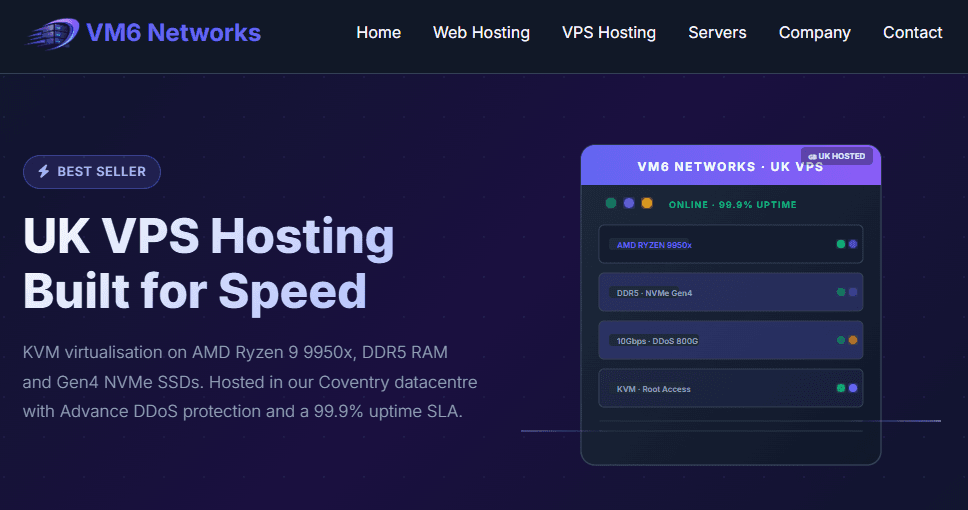Click the purple dot in the ONLINE status row
968x510 pixels.
(629, 203)
